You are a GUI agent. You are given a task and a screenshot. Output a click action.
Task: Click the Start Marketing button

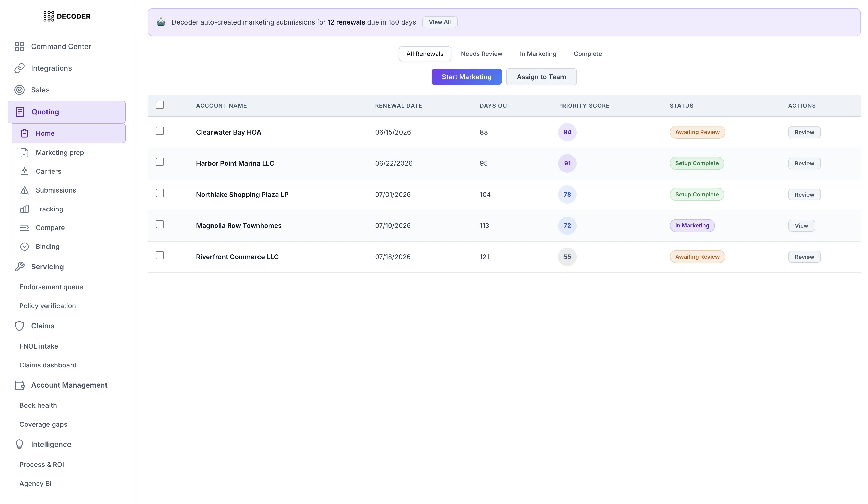click(x=467, y=76)
